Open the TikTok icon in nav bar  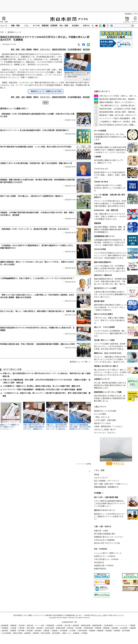[104, 26]
